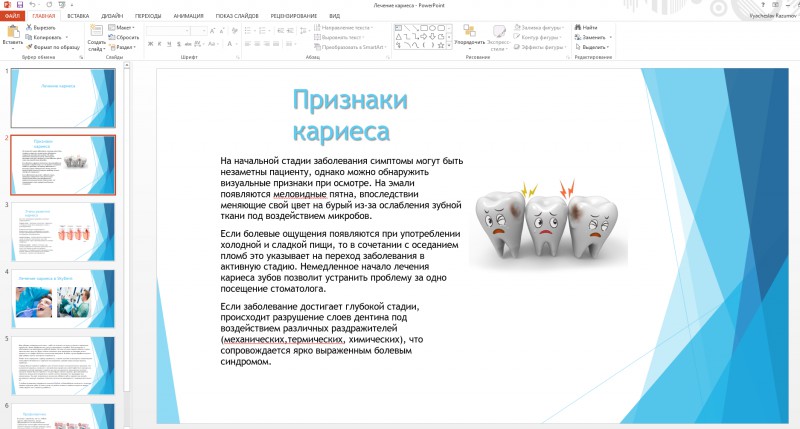This screenshot has height=429, width=800.
Task: Switch to АНИМАЦИЯ (Animations) tab
Action: click(x=188, y=16)
